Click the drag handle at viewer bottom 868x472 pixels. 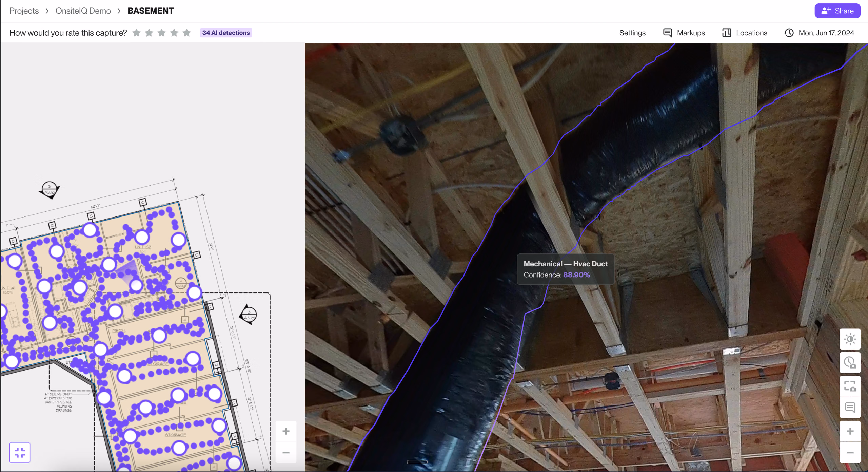(417, 462)
